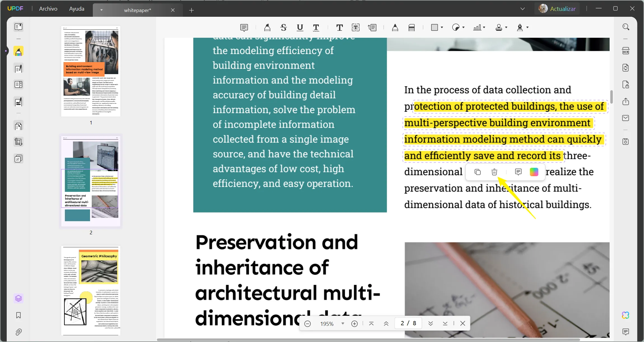This screenshot has width=644, height=342.
Task: Toggle the bookmarks panel icon
Action: pyautogui.click(x=19, y=315)
